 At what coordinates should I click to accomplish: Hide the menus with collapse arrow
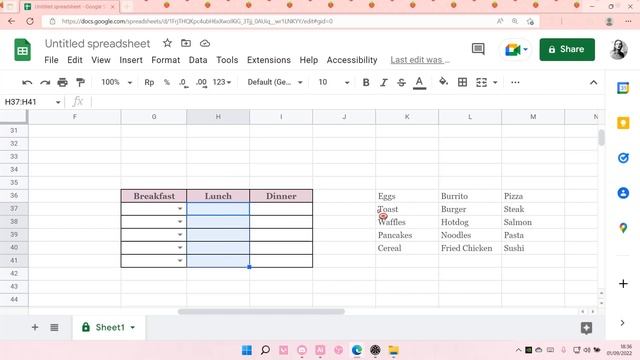click(x=593, y=82)
